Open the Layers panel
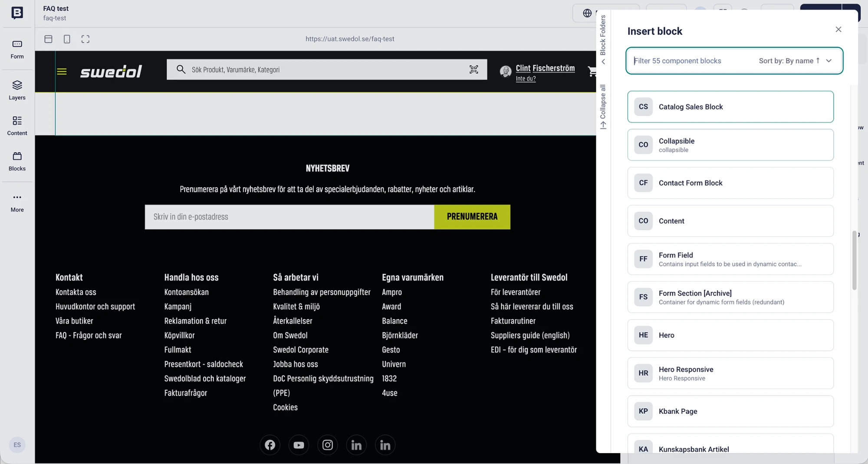This screenshot has height=464, width=868. click(x=17, y=90)
